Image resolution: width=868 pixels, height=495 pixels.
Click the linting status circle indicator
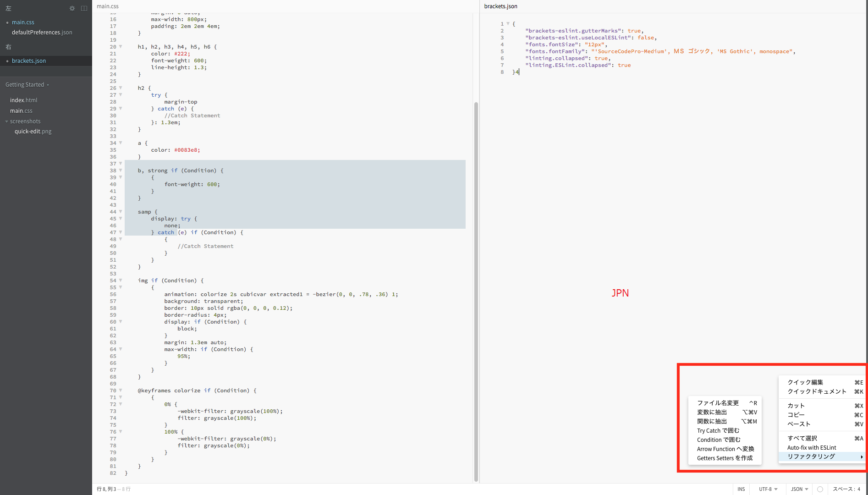[820, 489]
